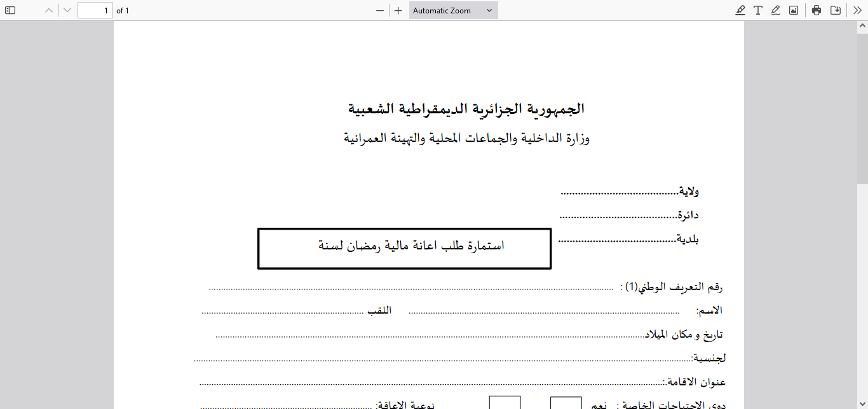Select the highlight tool
868x409 pixels.
tap(740, 10)
